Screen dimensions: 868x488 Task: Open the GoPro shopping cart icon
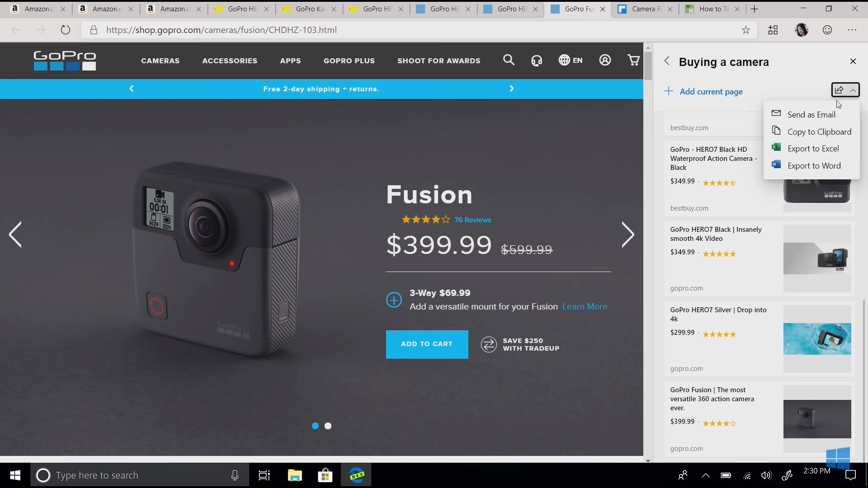(x=634, y=60)
